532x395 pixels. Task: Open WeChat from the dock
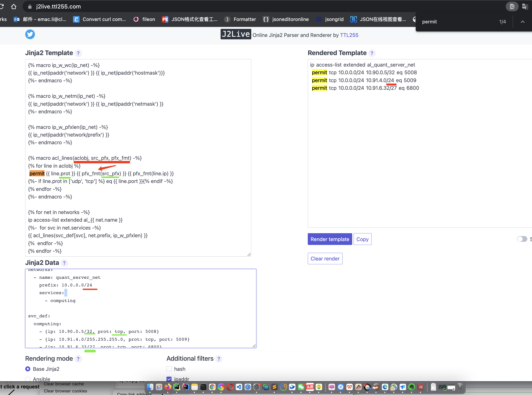[x=301, y=387]
